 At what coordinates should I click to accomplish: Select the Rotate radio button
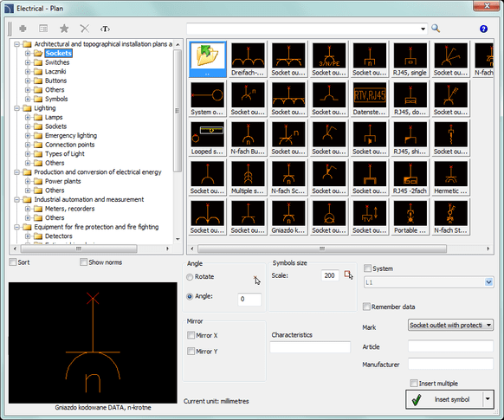tap(190, 276)
